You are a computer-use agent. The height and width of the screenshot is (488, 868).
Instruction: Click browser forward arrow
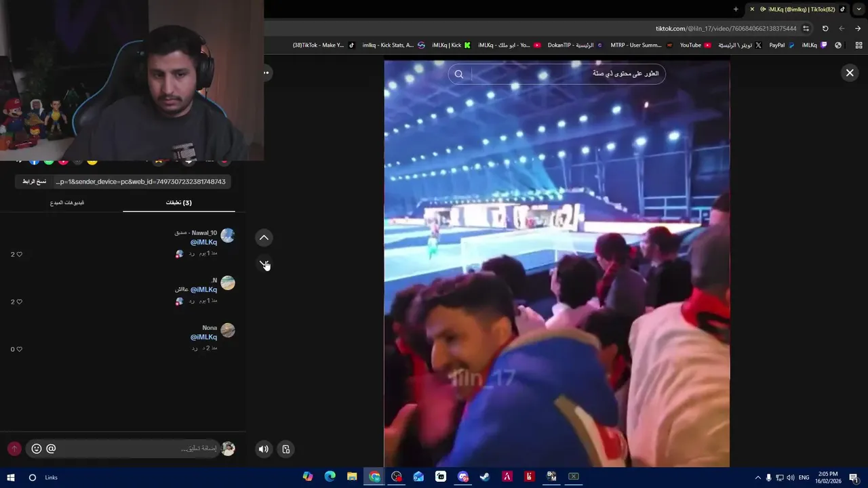pos(858,28)
